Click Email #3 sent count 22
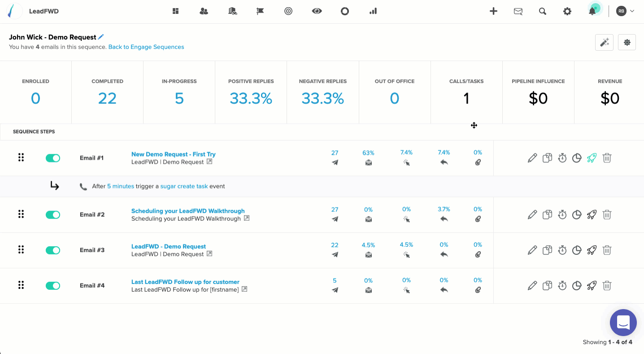644x354 pixels. coord(335,245)
